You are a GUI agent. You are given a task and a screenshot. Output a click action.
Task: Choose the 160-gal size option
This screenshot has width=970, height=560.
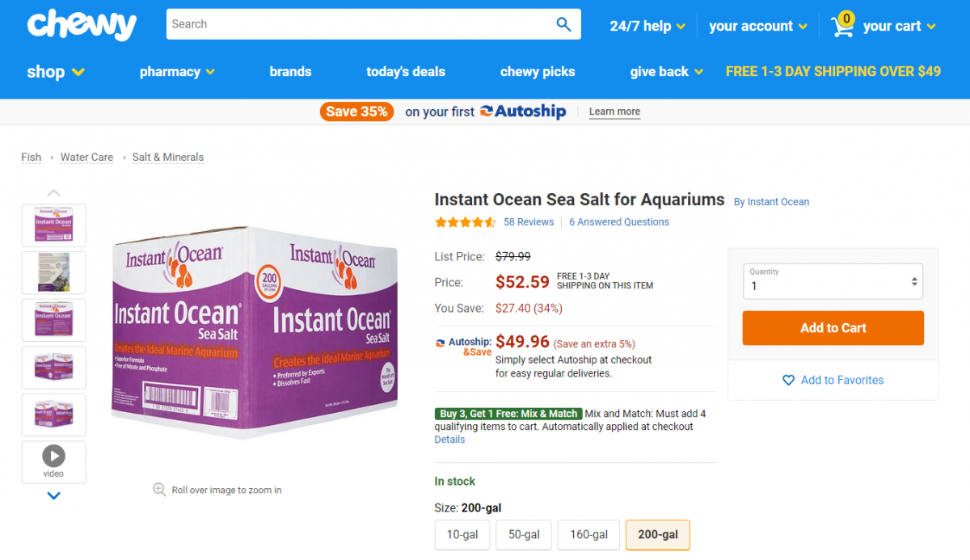(588, 535)
